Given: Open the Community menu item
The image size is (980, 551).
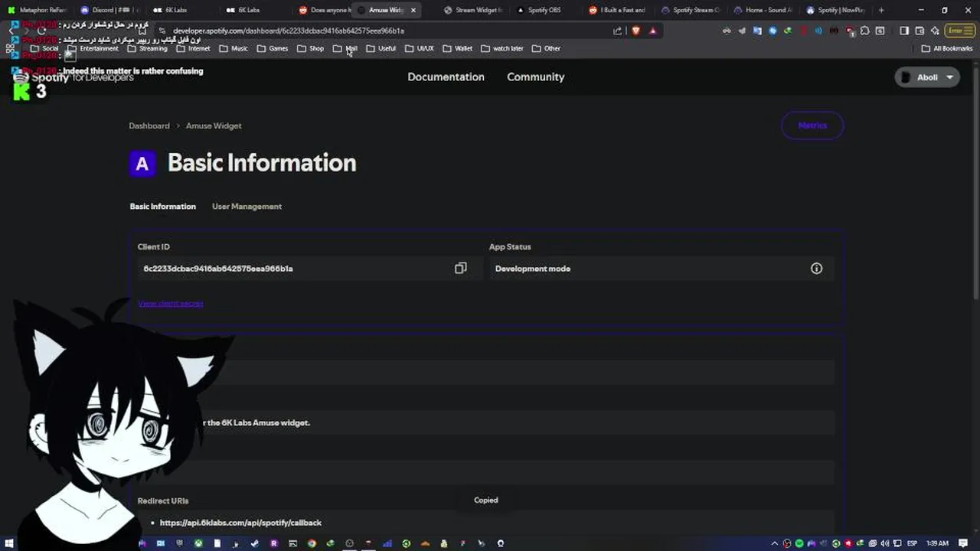Looking at the screenshot, I should (535, 77).
